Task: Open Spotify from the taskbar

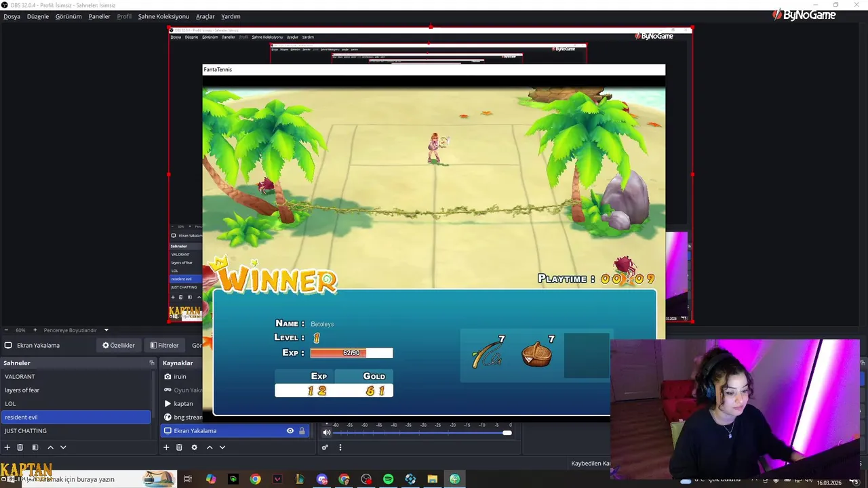Action: 388,479
